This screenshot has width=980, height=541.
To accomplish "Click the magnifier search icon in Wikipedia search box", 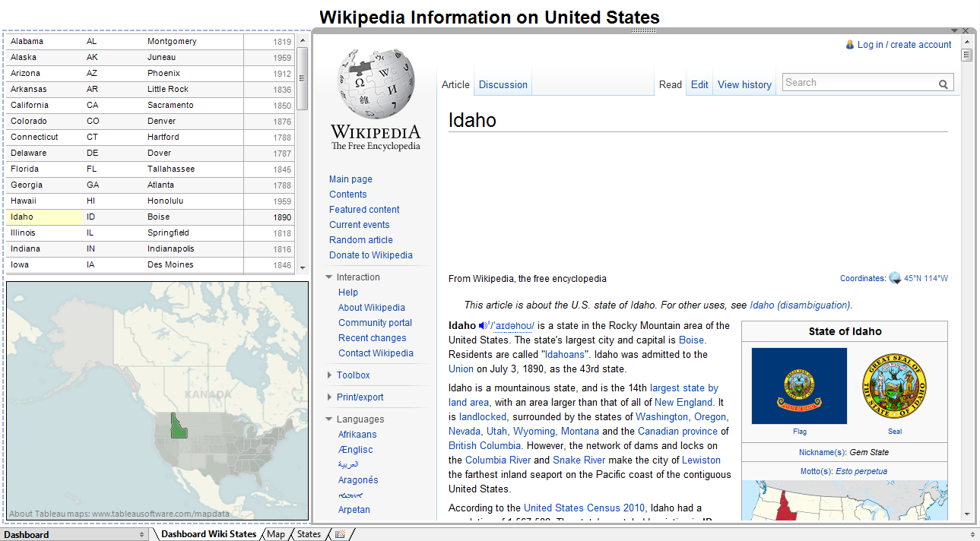I will [x=944, y=84].
